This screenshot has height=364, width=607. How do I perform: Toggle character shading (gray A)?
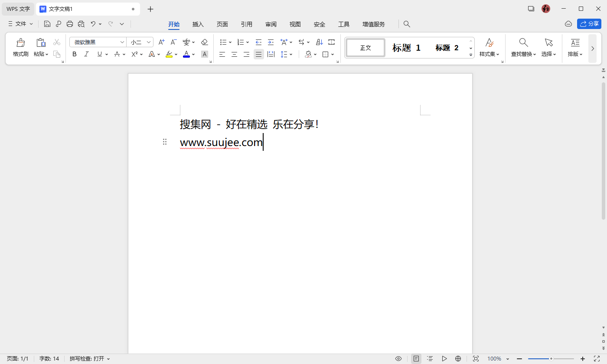tap(205, 54)
